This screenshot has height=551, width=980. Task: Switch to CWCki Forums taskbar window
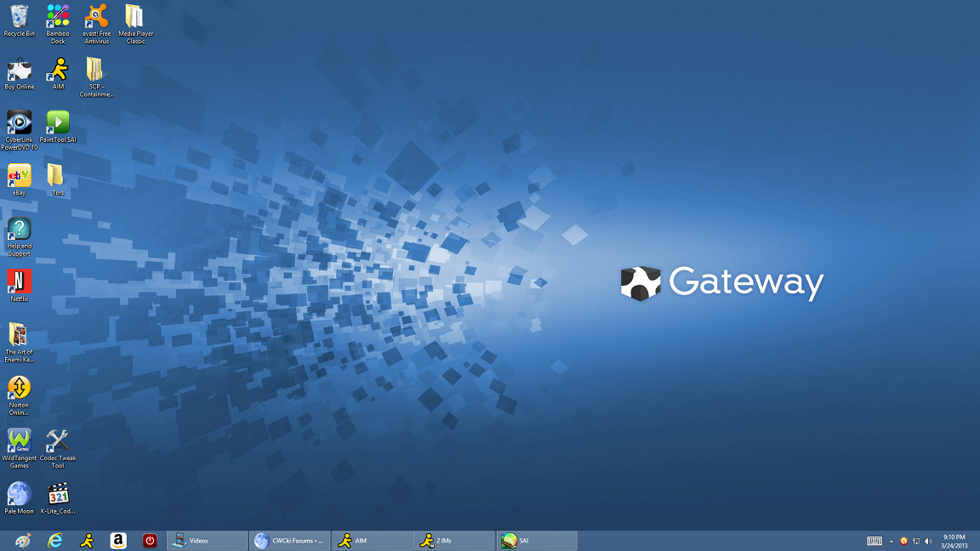point(289,541)
